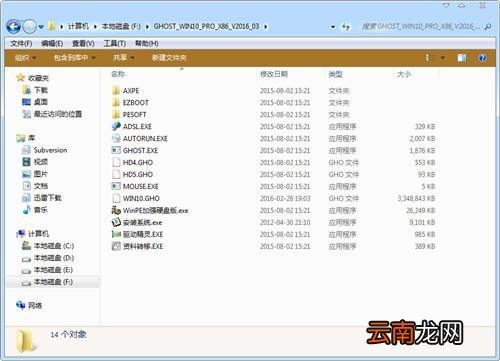Click the 收藏夹 star item
The image size is (500, 361).
[x=33, y=78]
